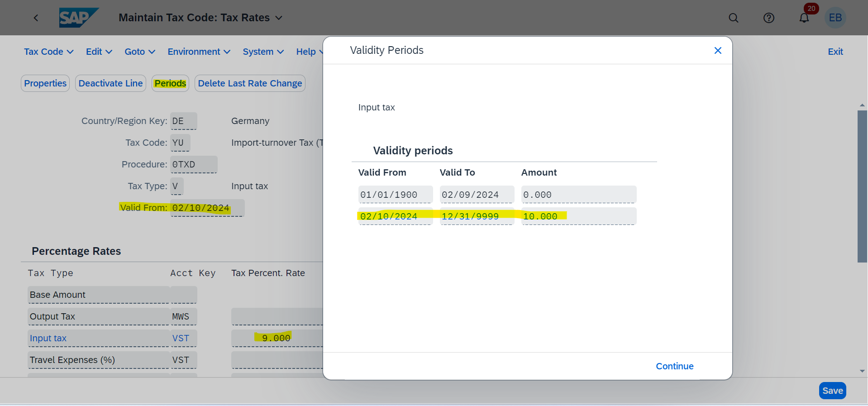Image resolution: width=868 pixels, height=406 pixels.
Task: Open the System menu
Action: 263,52
